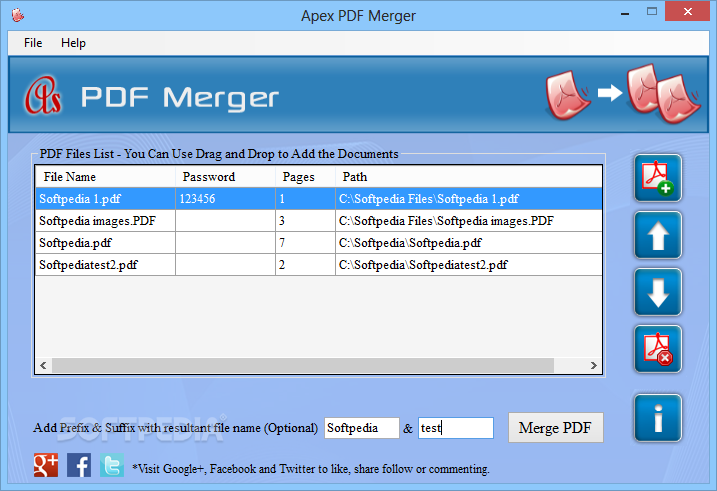Move selected file up with arrow button

[x=658, y=235]
